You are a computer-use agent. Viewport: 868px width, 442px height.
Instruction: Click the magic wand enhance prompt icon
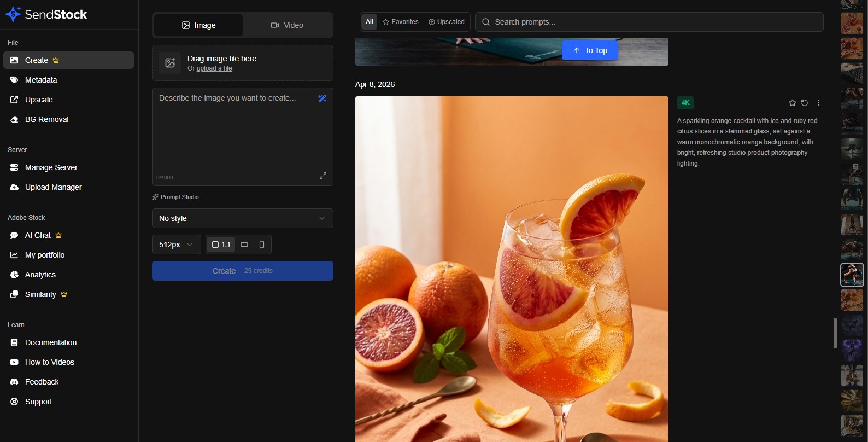tap(322, 98)
